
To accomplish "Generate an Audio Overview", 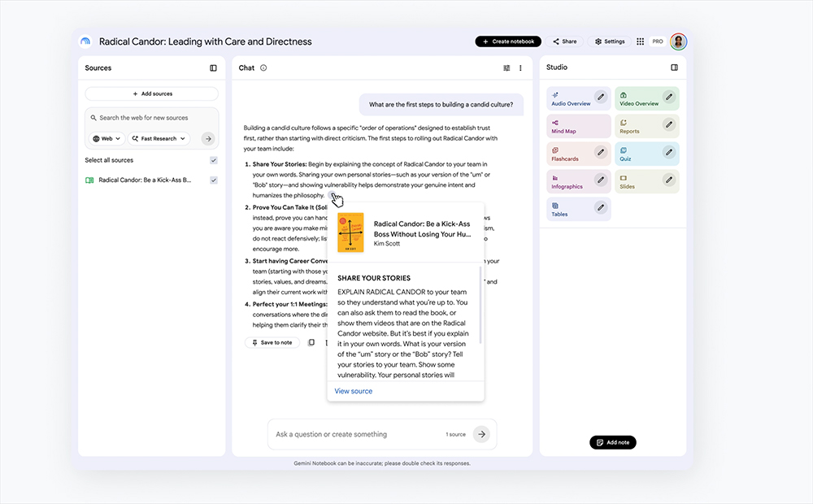I will [x=579, y=98].
